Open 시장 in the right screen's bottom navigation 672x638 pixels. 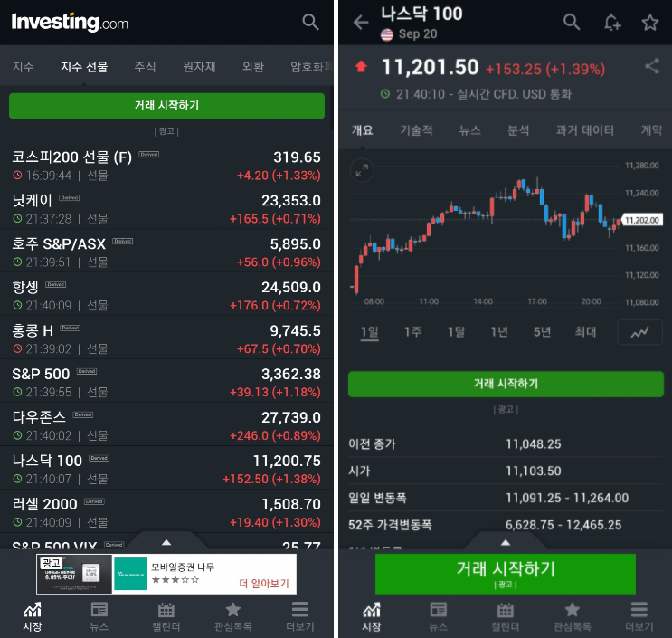click(x=372, y=616)
